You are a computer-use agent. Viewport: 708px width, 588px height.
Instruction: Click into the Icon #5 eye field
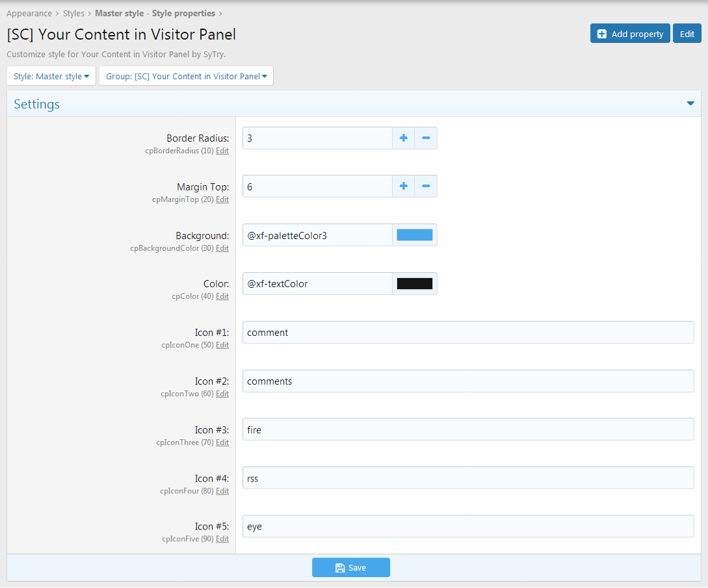pos(468,527)
